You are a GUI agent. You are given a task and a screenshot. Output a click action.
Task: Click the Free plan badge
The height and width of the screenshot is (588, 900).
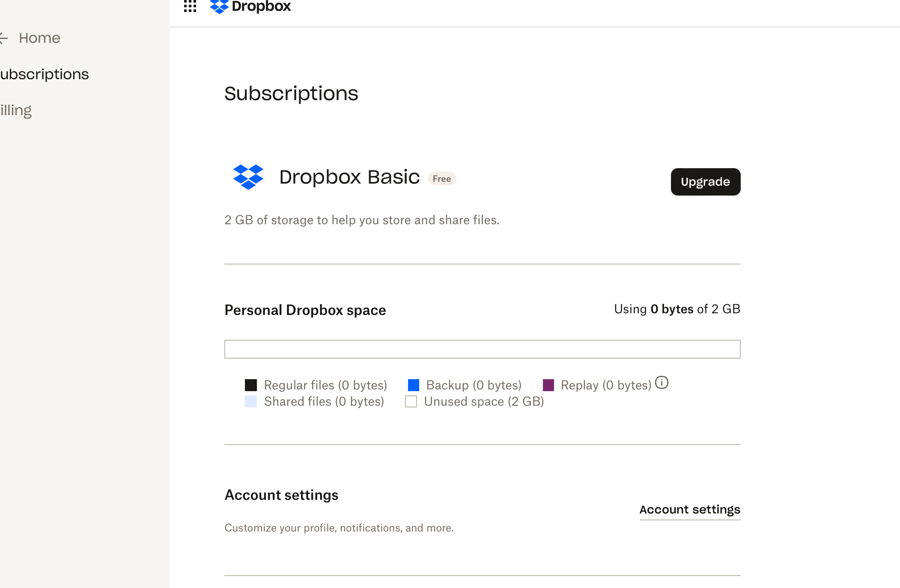point(441,179)
